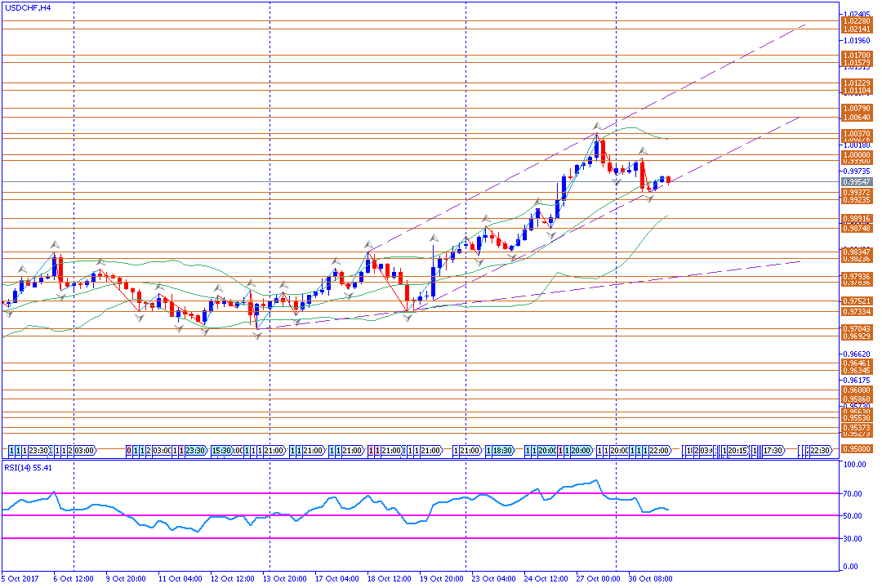The width and height of the screenshot is (882, 588).
Task: Select the 17:30 news event marker
Action: click(773, 451)
